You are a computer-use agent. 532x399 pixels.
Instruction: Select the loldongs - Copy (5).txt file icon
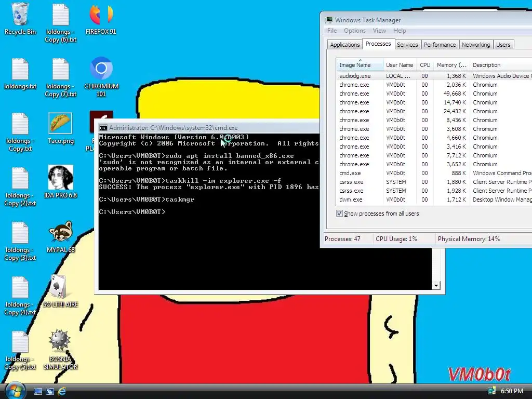pyautogui.click(x=20, y=350)
